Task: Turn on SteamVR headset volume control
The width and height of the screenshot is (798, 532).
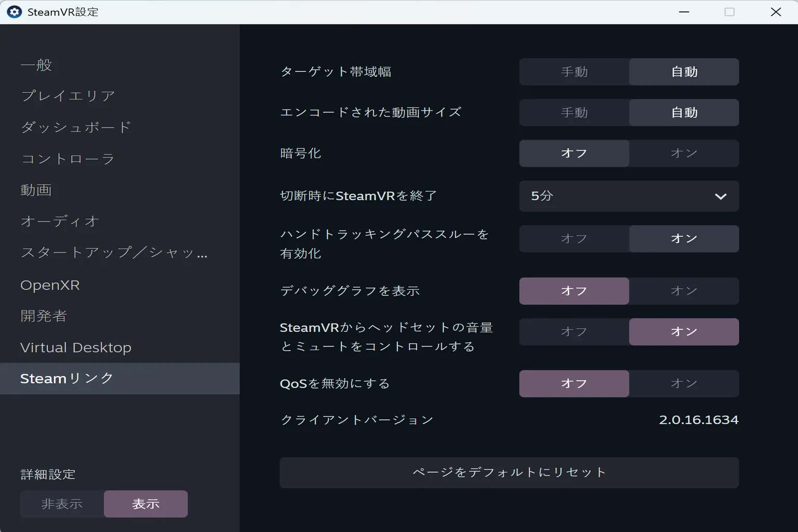Action: (x=684, y=332)
